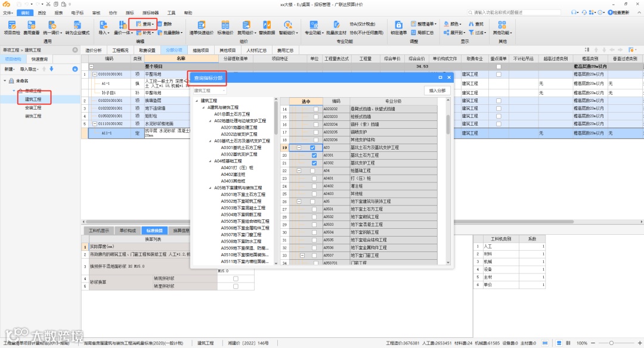Open the 导入 dropdown

pos(104,27)
